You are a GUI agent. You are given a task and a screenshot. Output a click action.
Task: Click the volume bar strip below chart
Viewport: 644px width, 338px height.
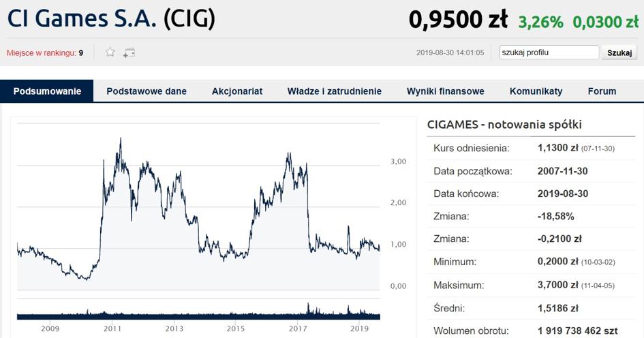[x=198, y=314]
